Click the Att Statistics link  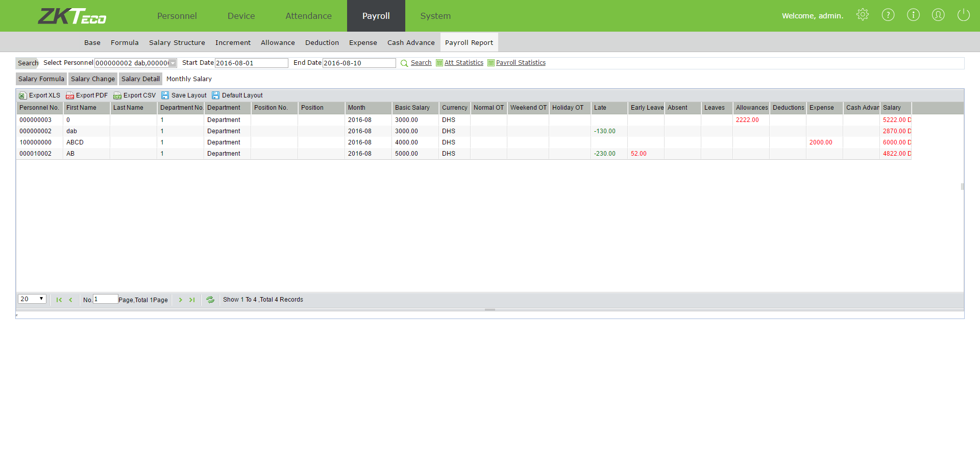click(x=463, y=63)
